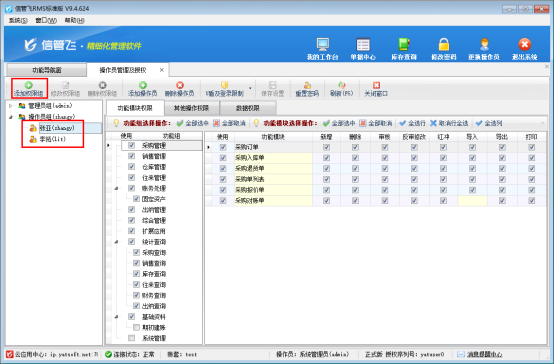Viewport: 554px width, 364px height.
Task: Open the 单据中心 icon
Action: click(x=363, y=49)
